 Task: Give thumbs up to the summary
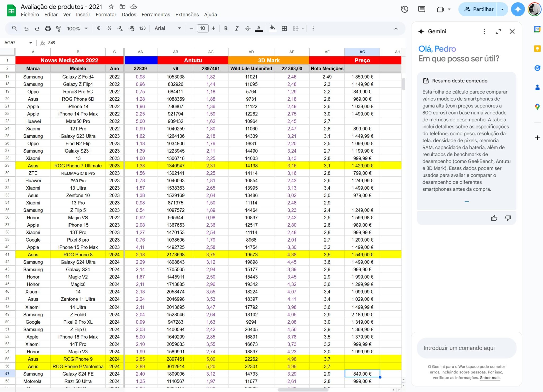pos(494,218)
